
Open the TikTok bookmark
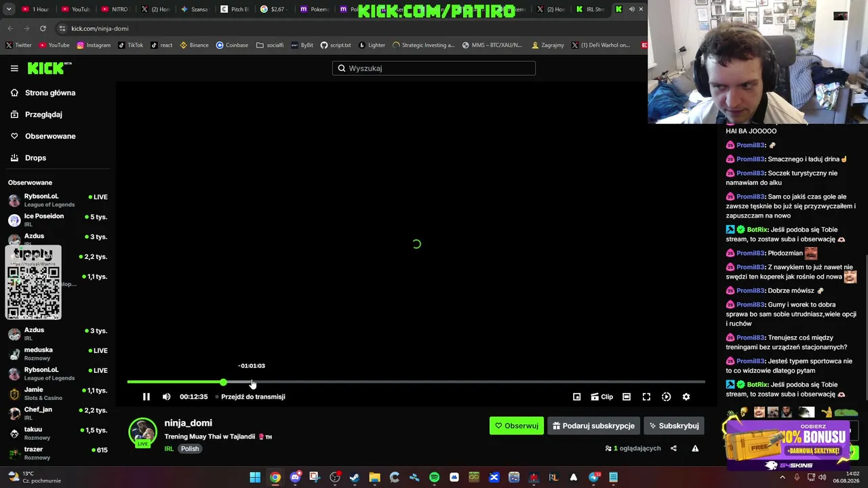point(131,45)
